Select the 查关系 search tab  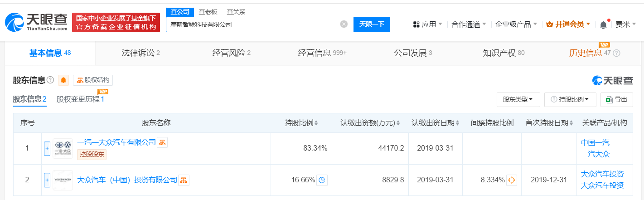pos(236,12)
